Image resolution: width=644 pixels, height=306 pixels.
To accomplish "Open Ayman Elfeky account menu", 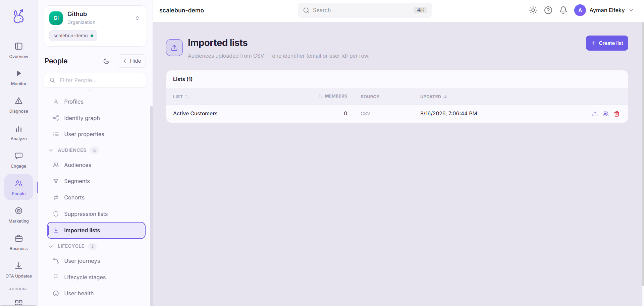I will tap(604, 10).
